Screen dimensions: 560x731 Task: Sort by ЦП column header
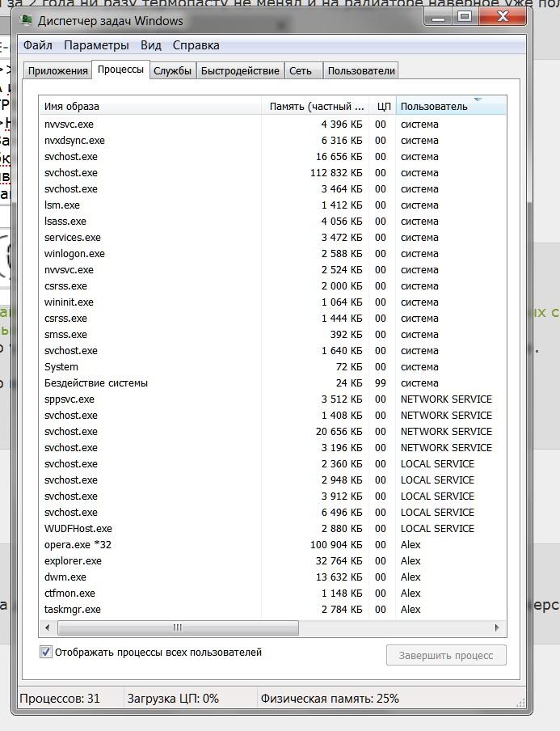[382, 106]
